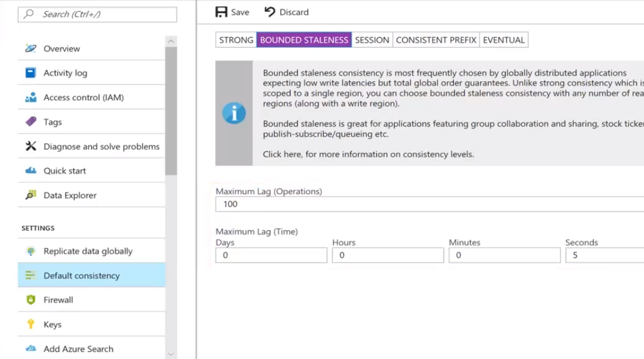This screenshot has width=644, height=359.
Task: Click the Keys key icon
Action: pos(30,324)
